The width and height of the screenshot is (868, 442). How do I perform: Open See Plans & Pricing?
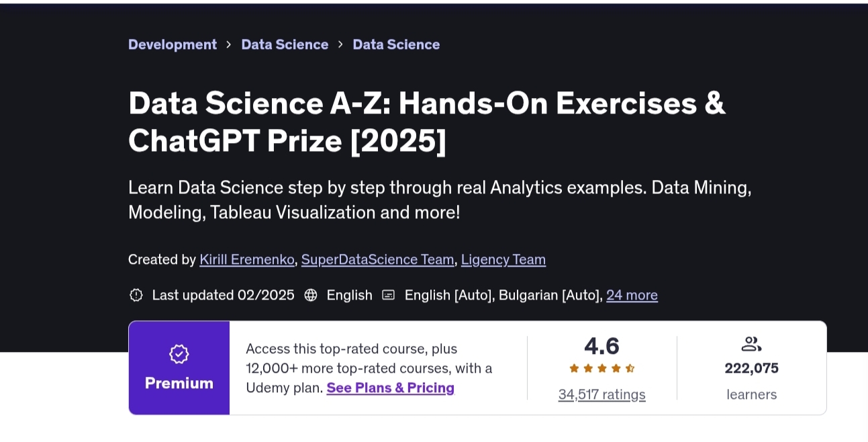click(x=390, y=388)
